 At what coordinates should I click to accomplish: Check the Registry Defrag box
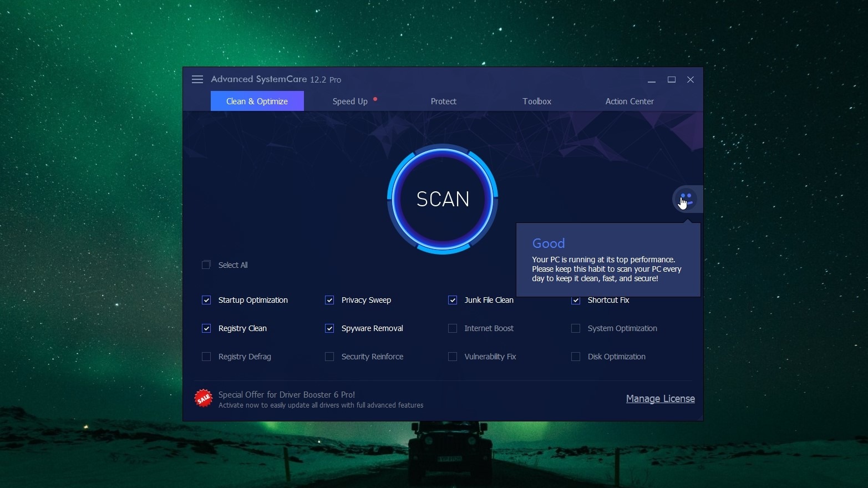[x=206, y=357]
